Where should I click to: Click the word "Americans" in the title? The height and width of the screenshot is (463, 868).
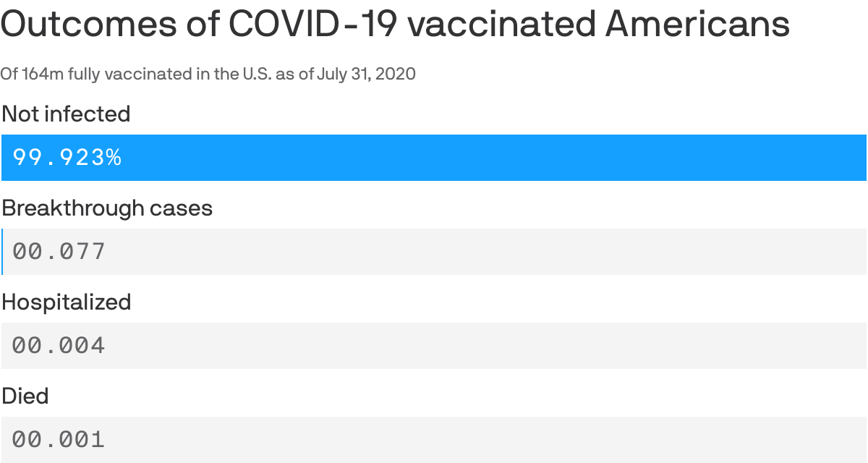tap(697, 25)
